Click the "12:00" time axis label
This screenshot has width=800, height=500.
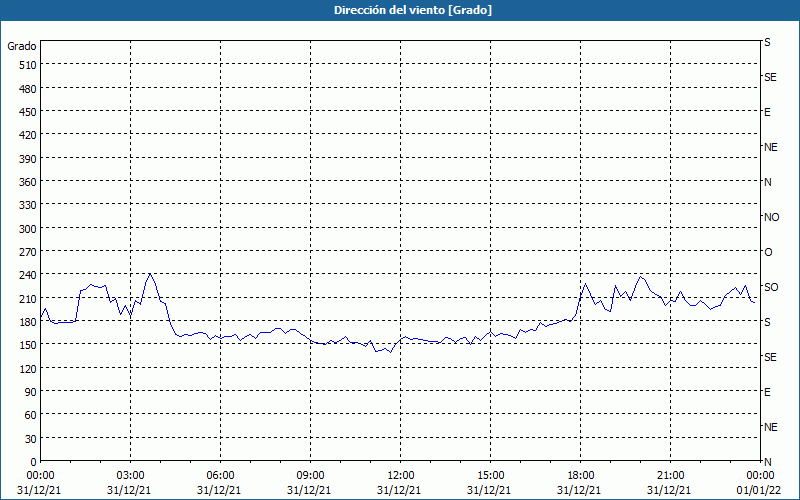tap(401, 476)
